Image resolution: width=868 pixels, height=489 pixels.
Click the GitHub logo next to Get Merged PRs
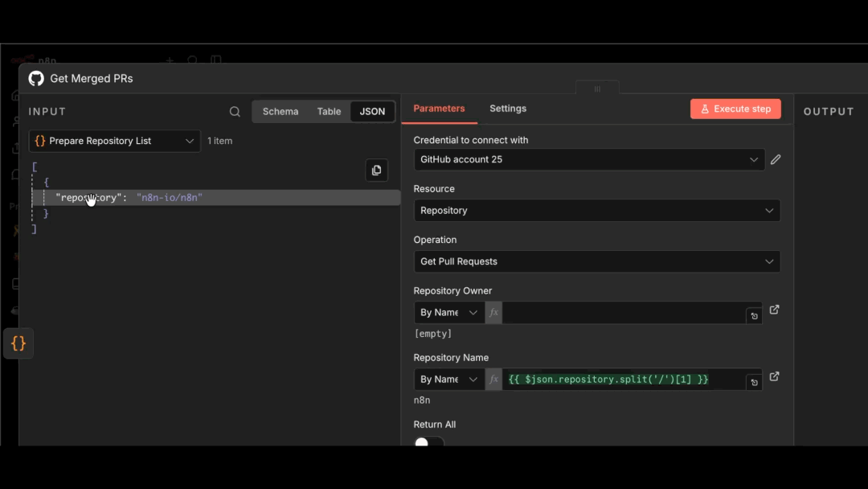coord(35,78)
